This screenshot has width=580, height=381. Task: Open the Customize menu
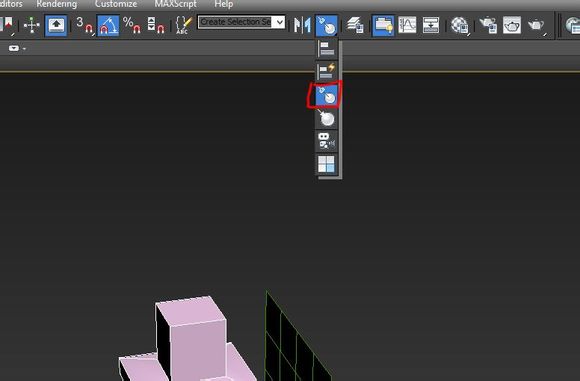pos(116,4)
